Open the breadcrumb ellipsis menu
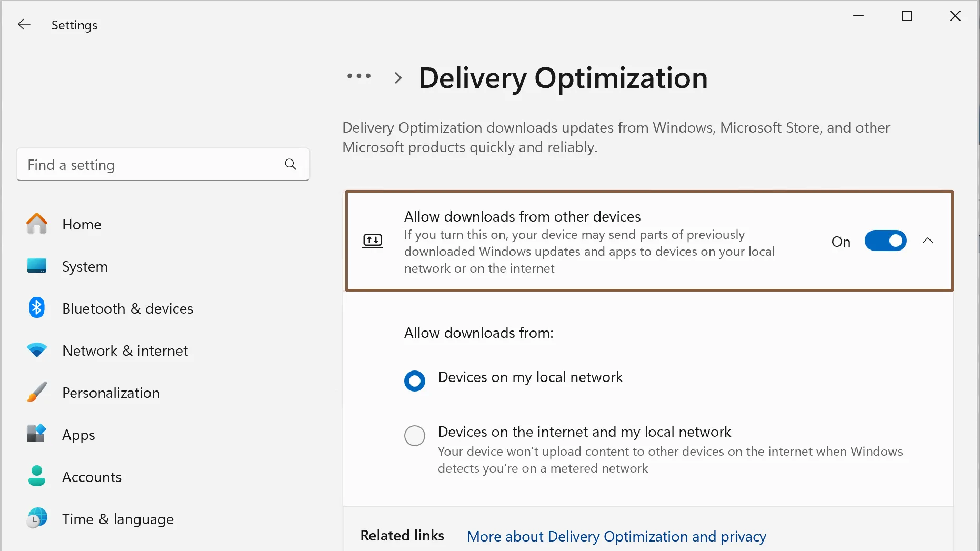 click(359, 76)
